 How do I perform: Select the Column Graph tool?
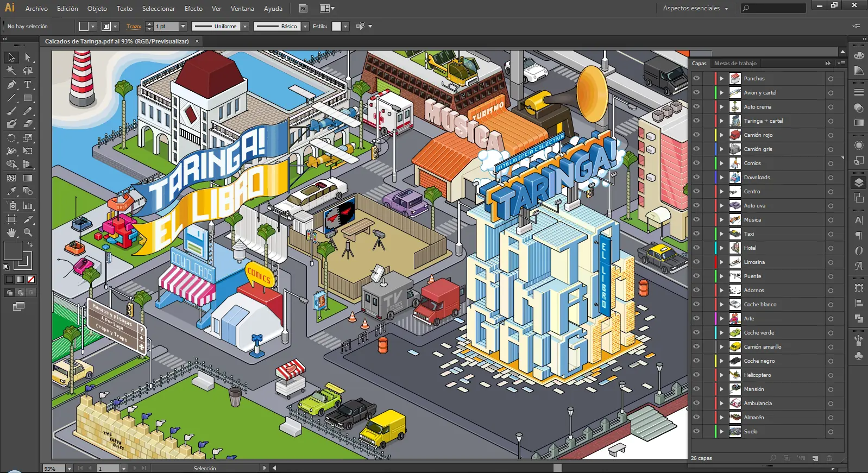pyautogui.click(x=28, y=206)
